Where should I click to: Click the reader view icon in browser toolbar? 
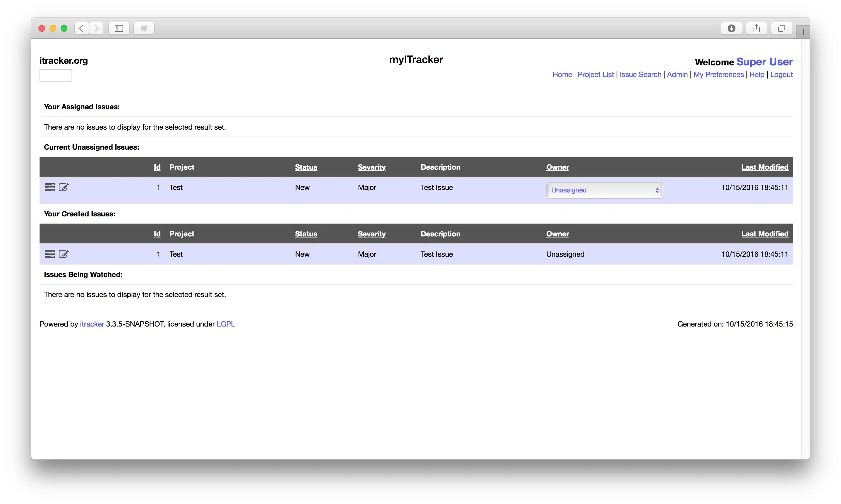tap(144, 28)
